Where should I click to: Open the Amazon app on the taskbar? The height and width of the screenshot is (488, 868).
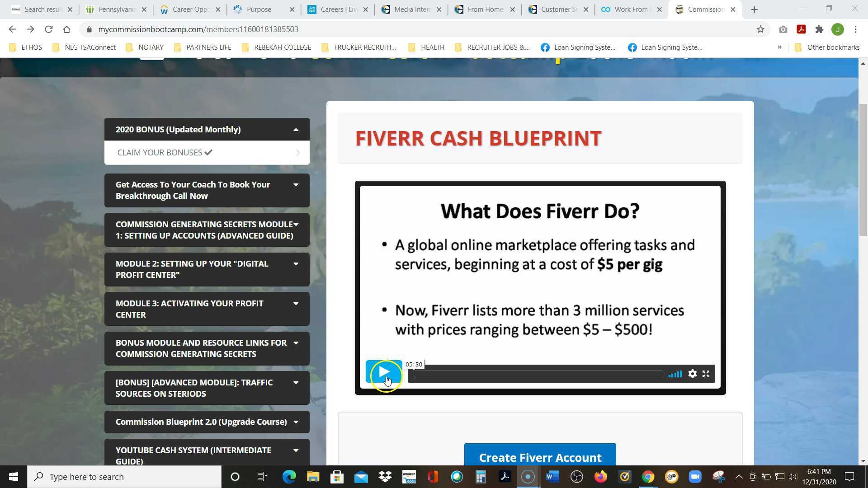[x=409, y=476]
